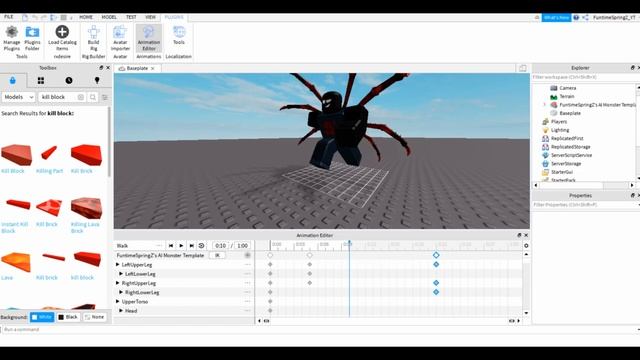Click the current time field 0:10
640x360 pixels.
pos(220,246)
